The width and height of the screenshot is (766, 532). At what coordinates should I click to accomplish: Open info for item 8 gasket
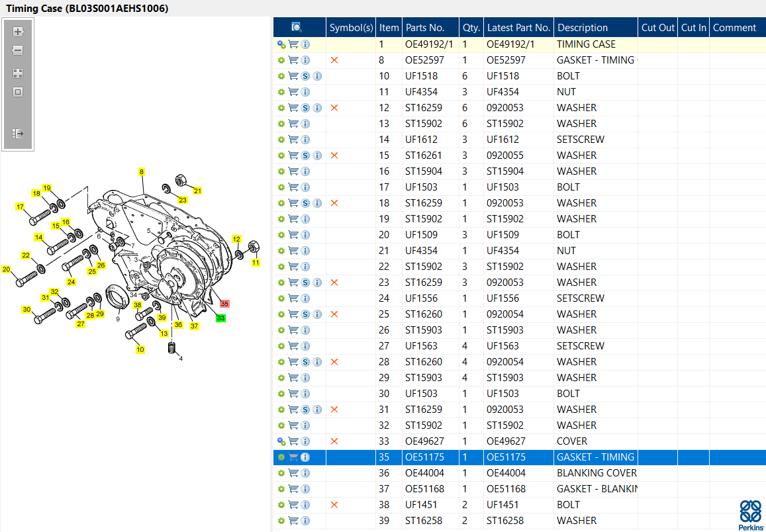click(x=305, y=60)
